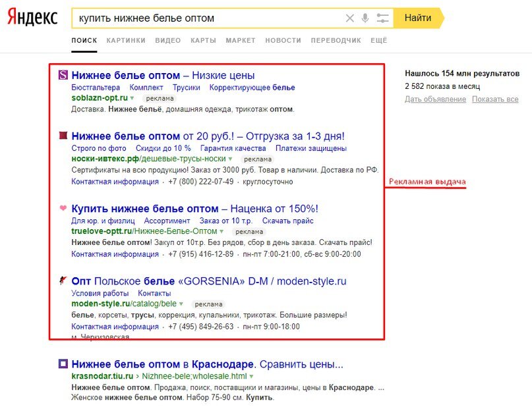
Task: Activate voice search microphone icon
Action: coord(365,18)
